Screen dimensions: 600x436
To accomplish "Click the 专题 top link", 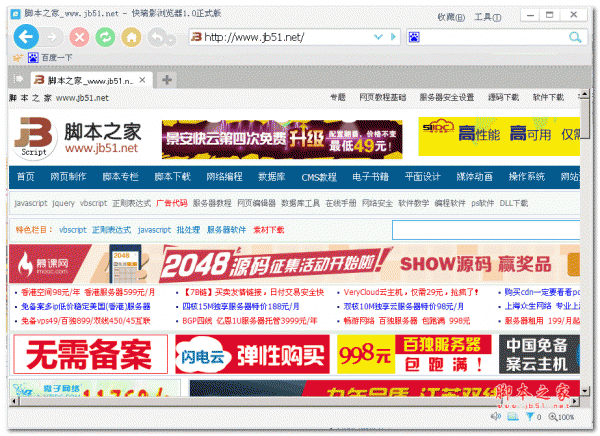I will click(x=338, y=97).
